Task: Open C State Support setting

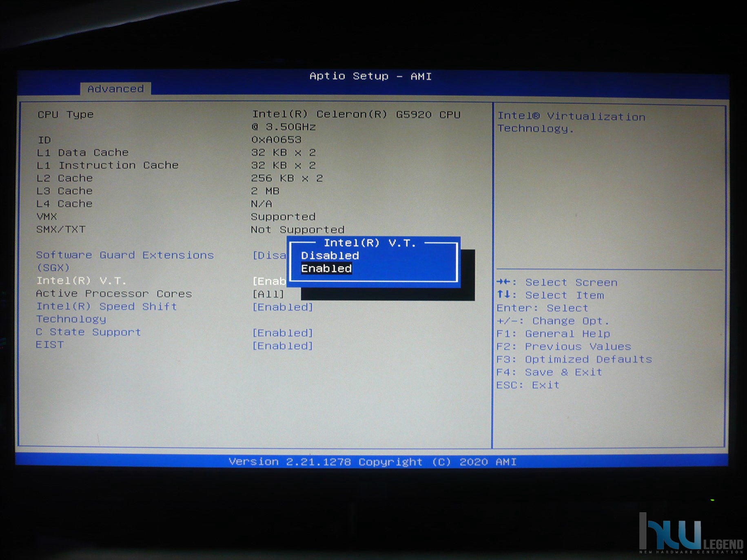Action: point(89,332)
